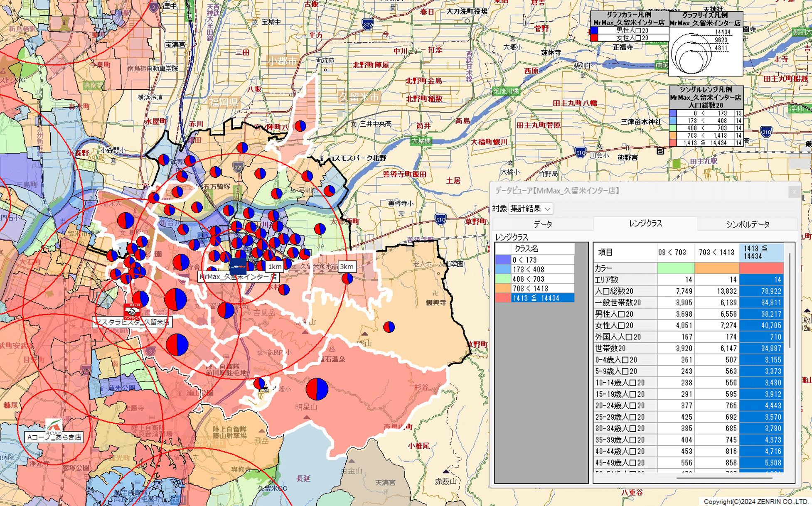This screenshot has width=812, height=506.
Task: Click the large pie chart near 明星山
Action: click(317, 389)
